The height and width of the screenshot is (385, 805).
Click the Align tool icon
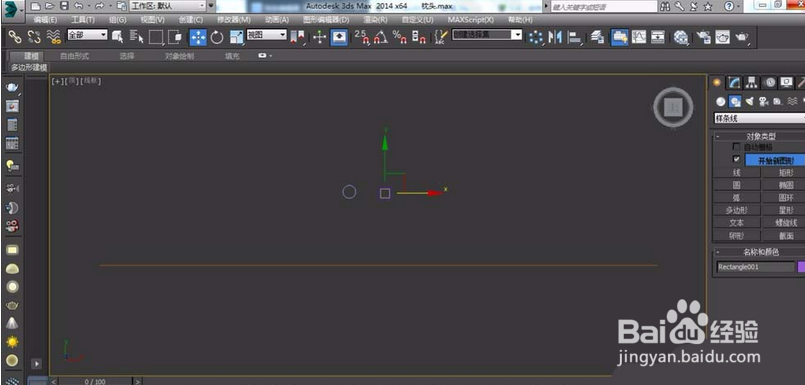575,37
